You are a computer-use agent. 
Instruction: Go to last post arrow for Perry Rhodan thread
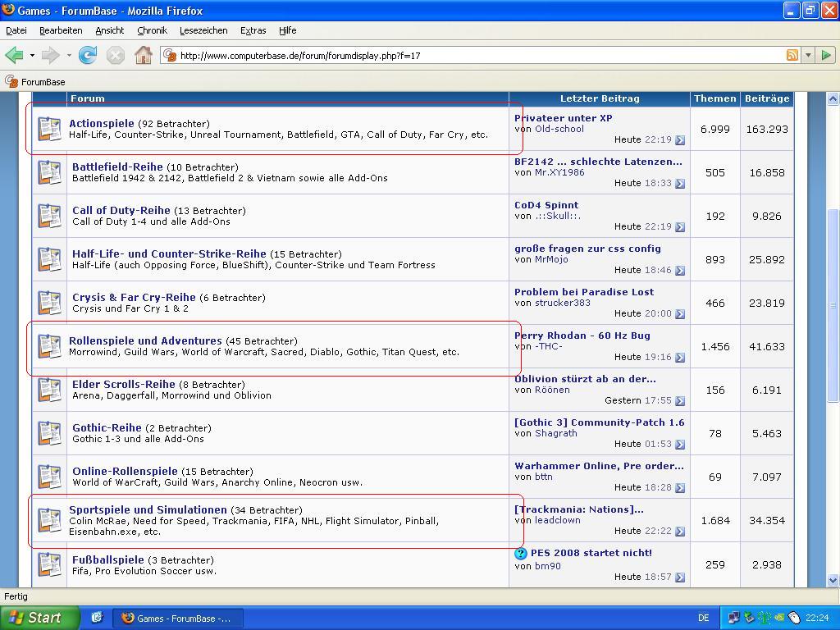tap(680, 357)
